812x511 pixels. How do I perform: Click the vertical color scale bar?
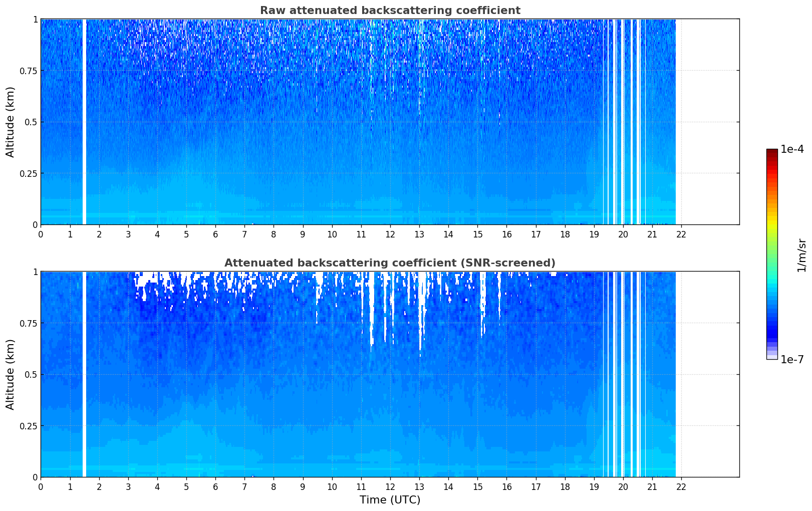(772, 254)
